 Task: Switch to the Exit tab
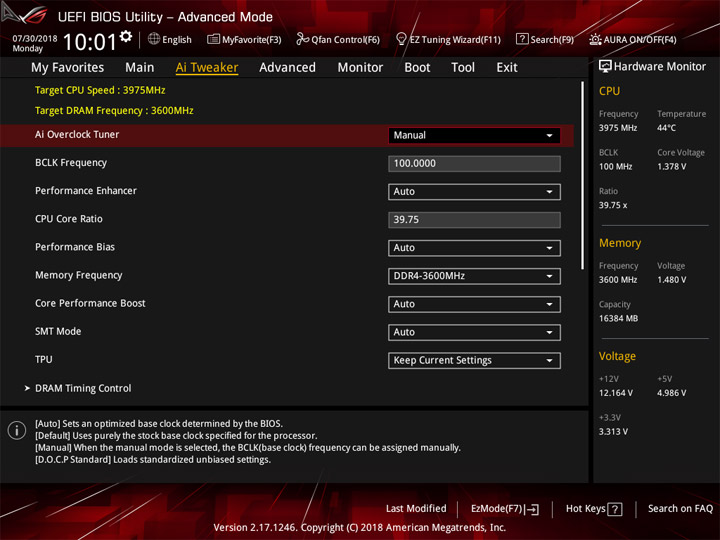(506, 68)
